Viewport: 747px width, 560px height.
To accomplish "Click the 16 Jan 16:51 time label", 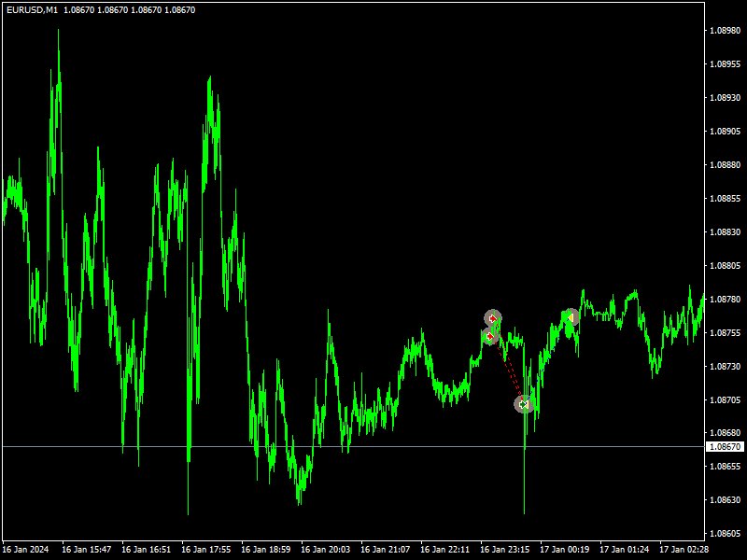I will click(146, 550).
